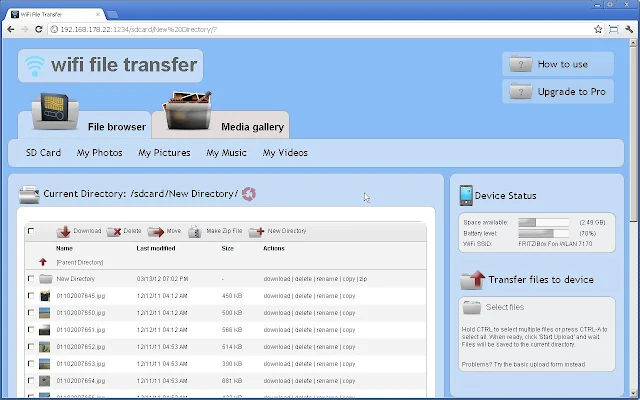Click the Move arrow icon
Image resolution: width=640 pixels, height=400 pixels.
156,231
